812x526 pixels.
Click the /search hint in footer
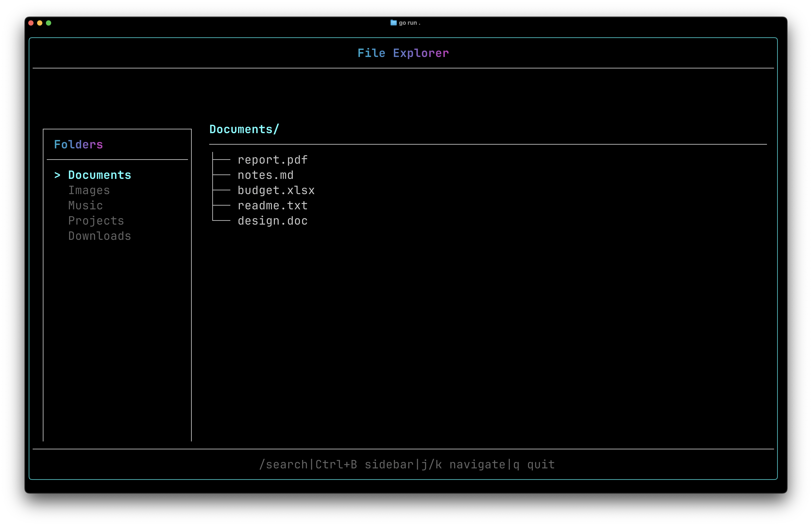(283, 465)
